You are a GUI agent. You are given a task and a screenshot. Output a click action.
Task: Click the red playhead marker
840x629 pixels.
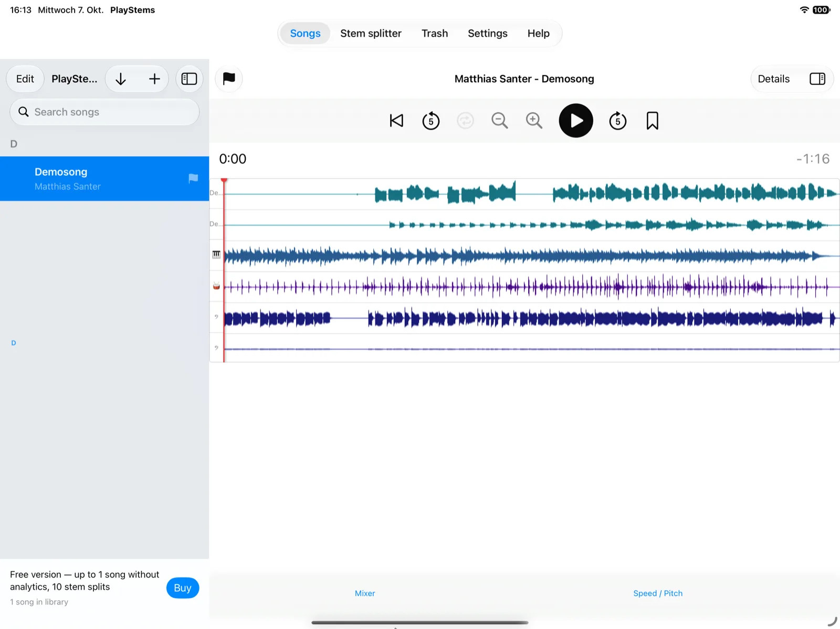224,181
